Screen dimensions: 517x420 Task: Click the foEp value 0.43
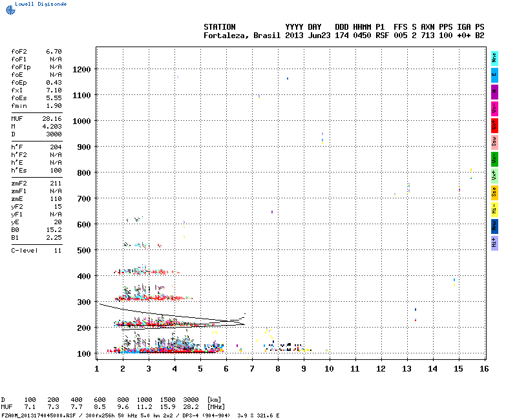tap(54, 83)
